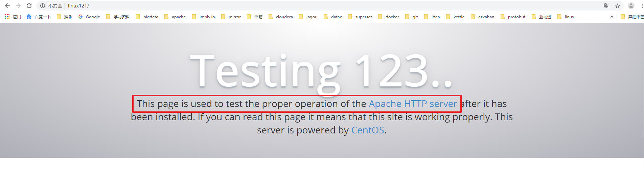644x170 pixels.
Task: Open the linux bookmark folder
Action: 566,17
